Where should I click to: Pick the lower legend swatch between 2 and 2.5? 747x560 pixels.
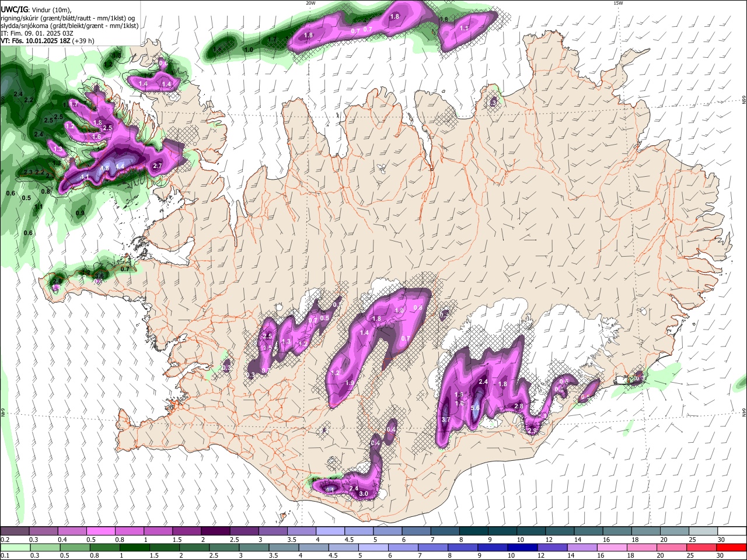tap(194, 547)
